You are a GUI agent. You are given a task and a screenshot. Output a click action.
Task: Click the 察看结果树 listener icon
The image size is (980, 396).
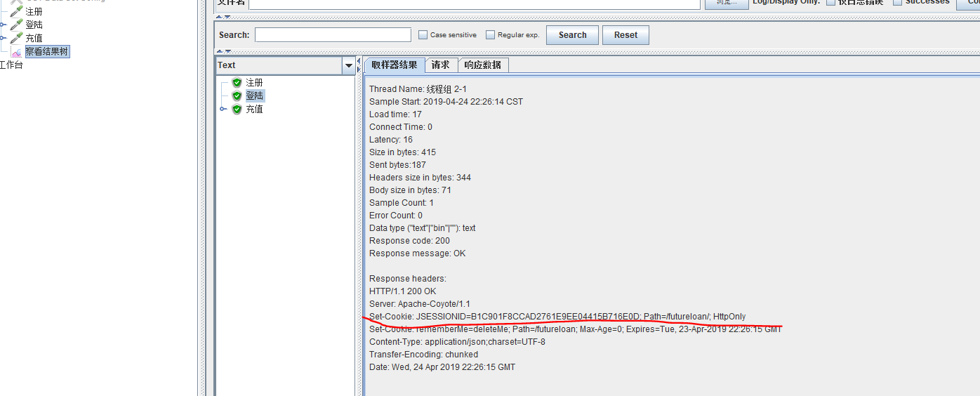16,51
